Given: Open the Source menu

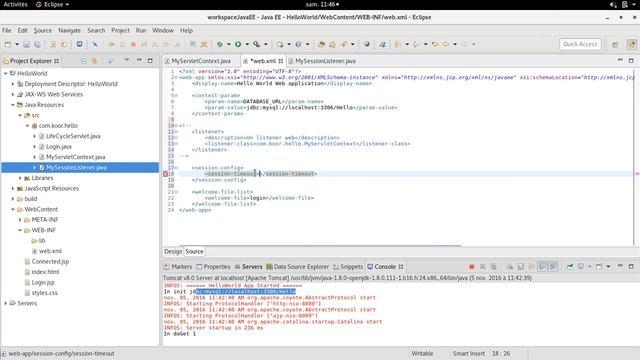Looking at the screenshot, I should 43,31.
